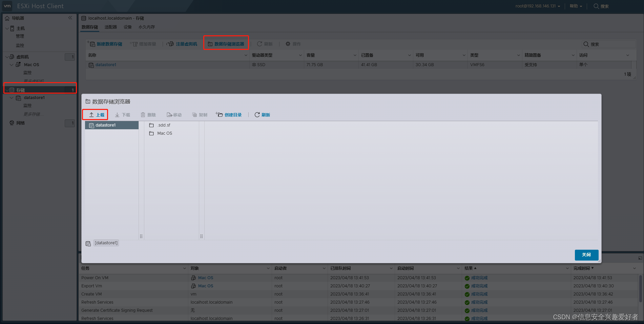Click Mac OS link in Export Vm task

(x=206, y=286)
